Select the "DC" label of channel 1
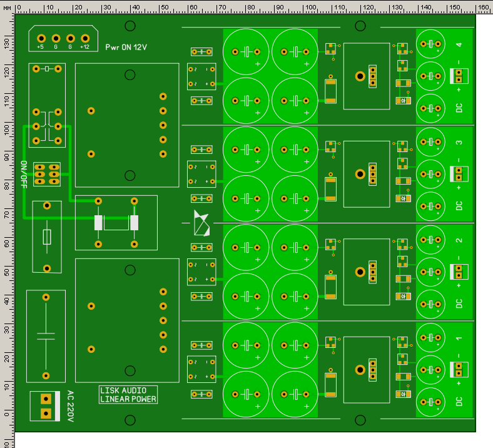This screenshot has height=448, width=493. 459,402
